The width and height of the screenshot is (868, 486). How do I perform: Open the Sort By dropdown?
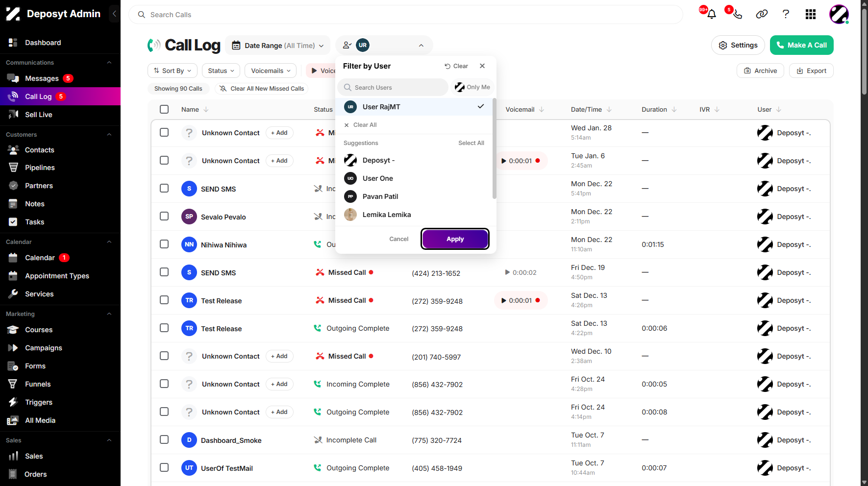[x=173, y=71]
